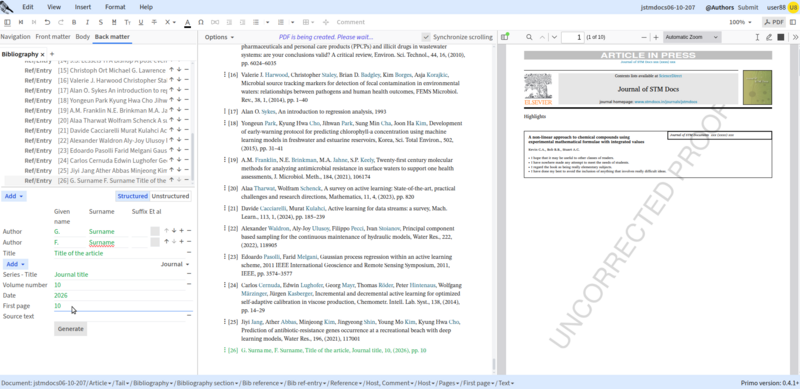Click the Redo arrow icon
The image size is (800, 389).
[61, 22]
